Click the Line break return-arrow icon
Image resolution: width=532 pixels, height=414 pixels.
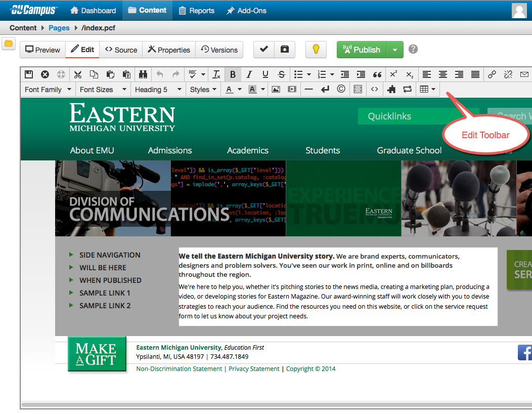pos(325,89)
